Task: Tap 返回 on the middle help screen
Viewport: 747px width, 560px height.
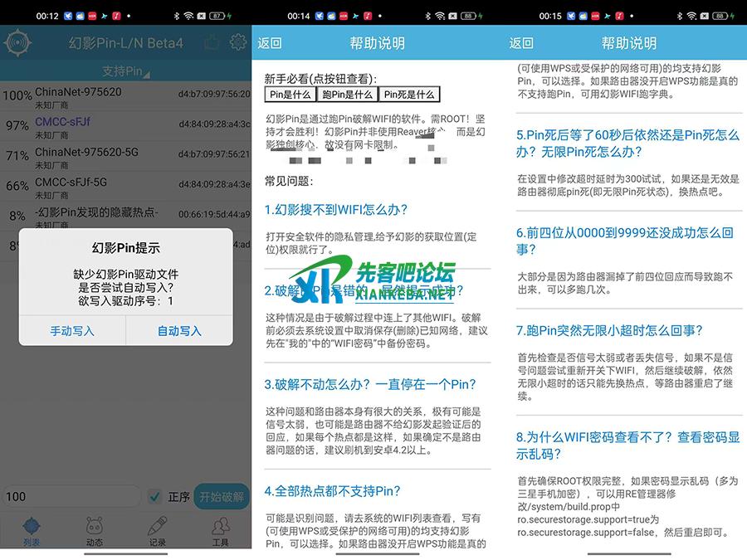Action: [x=270, y=43]
